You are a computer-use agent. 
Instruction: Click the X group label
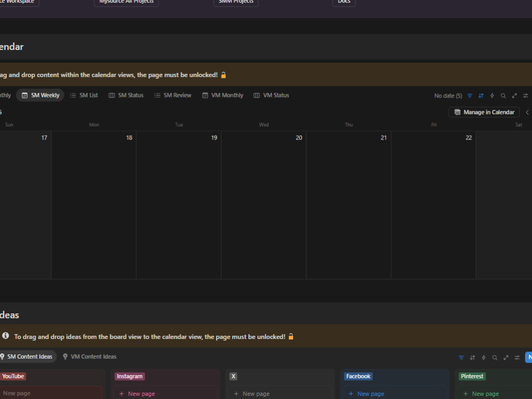coord(234,376)
